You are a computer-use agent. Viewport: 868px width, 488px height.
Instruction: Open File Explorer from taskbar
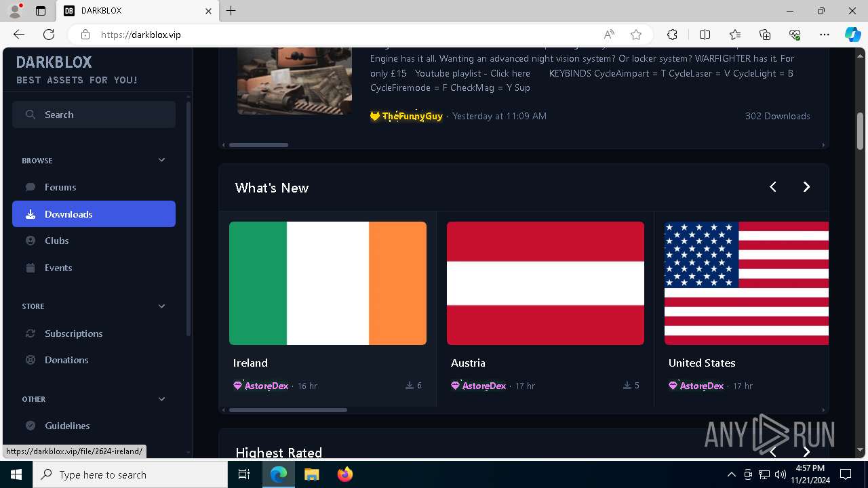point(311,474)
